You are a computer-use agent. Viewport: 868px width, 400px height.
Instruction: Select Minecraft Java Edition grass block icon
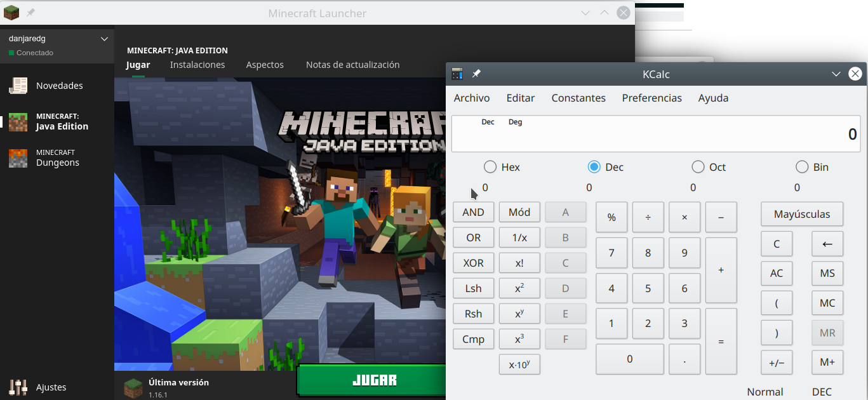18,122
